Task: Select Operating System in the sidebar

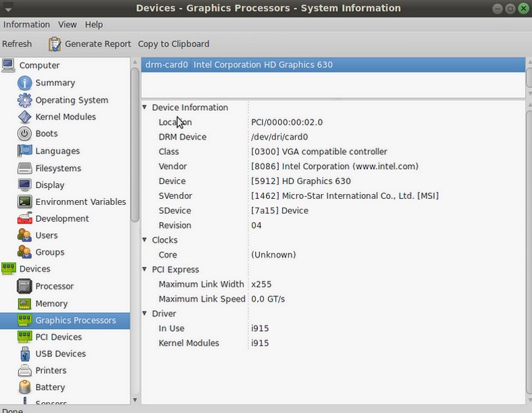Action: pyautogui.click(x=72, y=100)
